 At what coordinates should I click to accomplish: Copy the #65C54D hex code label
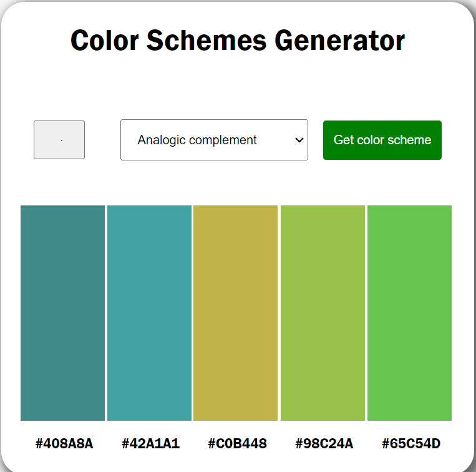(411, 444)
